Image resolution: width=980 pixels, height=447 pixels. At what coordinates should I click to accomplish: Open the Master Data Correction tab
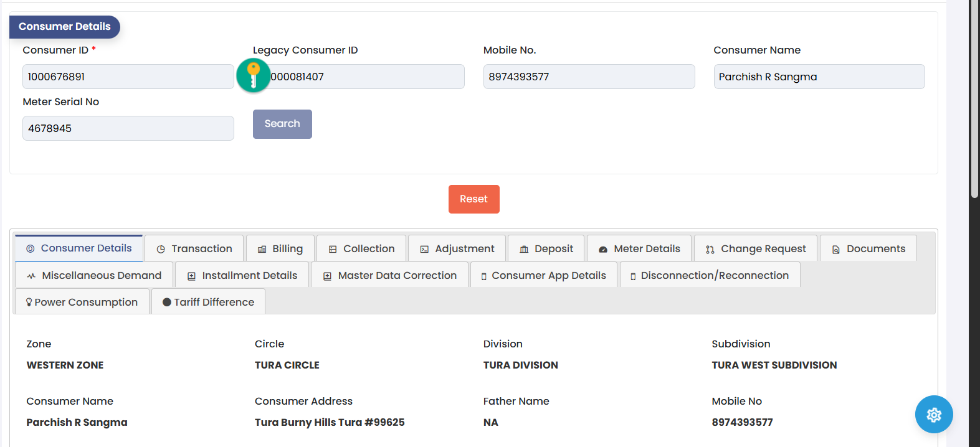point(390,275)
